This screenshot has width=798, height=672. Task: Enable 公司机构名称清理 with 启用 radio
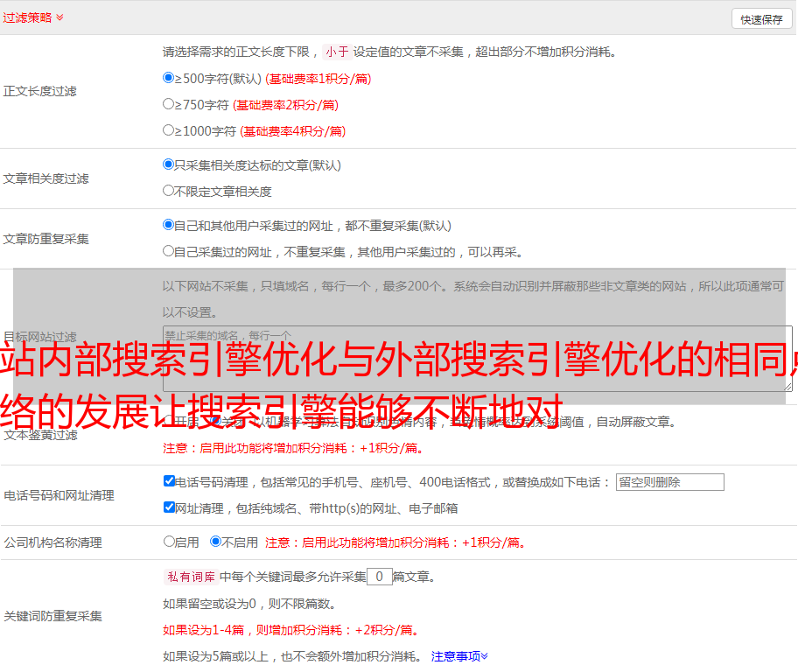click(169, 542)
